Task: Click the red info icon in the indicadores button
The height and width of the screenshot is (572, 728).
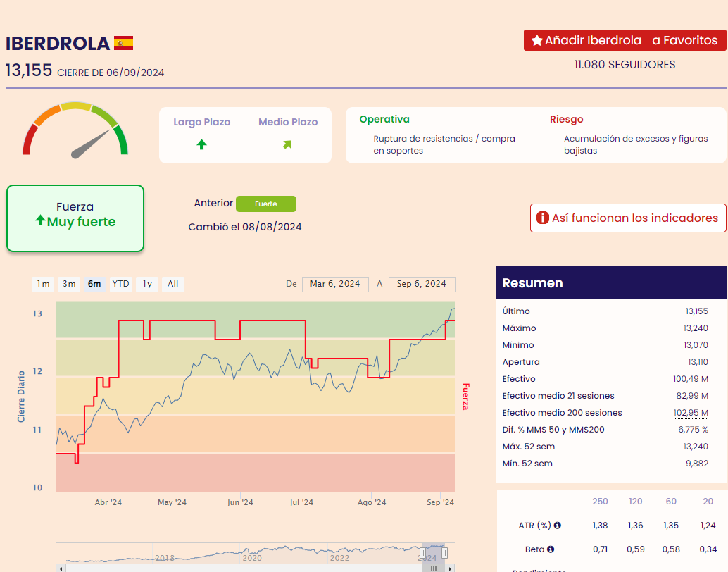Action: [x=542, y=218]
